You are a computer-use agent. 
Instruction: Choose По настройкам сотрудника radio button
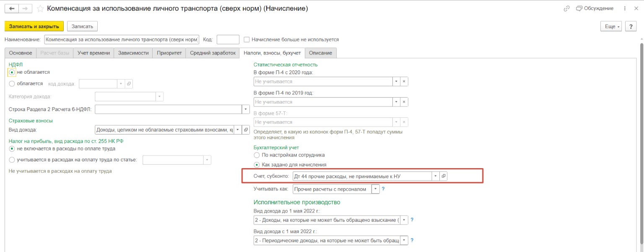pyautogui.click(x=257, y=155)
